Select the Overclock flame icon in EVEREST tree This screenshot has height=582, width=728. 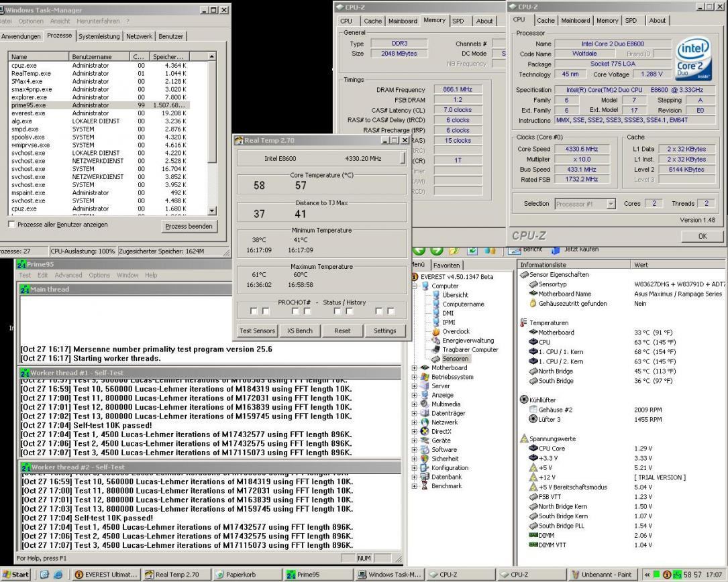coord(435,331)
